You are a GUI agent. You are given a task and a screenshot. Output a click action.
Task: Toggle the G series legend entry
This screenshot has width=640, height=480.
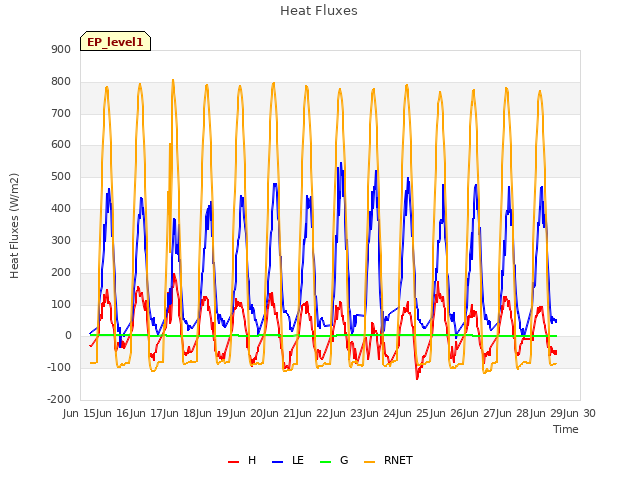pos(334,460)
